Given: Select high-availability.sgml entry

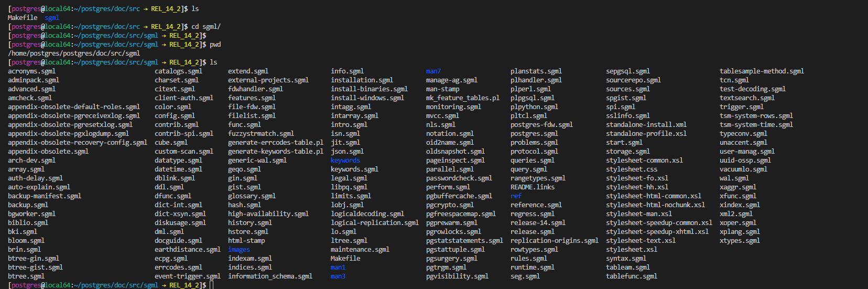Looking at the screenshot, I should click(x=268, y=214).
